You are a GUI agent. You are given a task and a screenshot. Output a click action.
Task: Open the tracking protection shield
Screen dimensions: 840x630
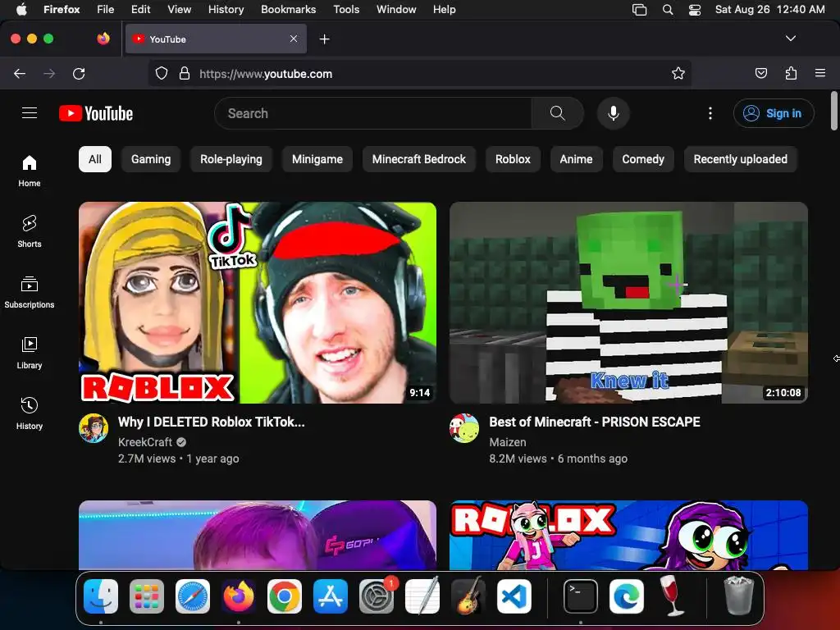point(162,73)
